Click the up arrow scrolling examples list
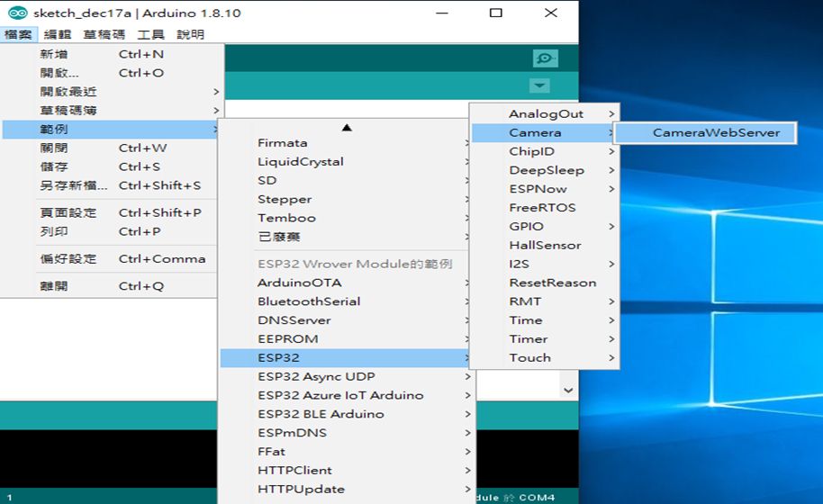 pos(347,128)
